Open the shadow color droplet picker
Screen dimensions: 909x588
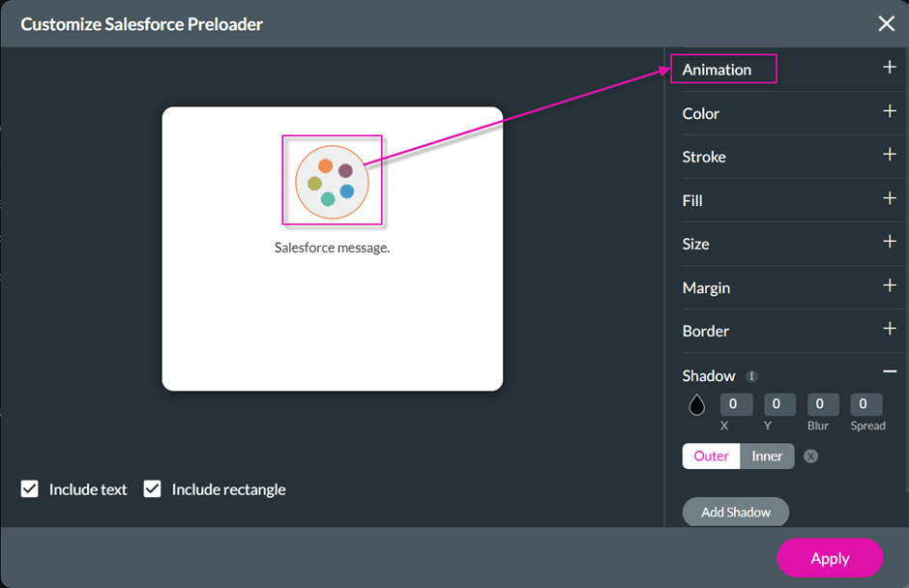point(696,405)
